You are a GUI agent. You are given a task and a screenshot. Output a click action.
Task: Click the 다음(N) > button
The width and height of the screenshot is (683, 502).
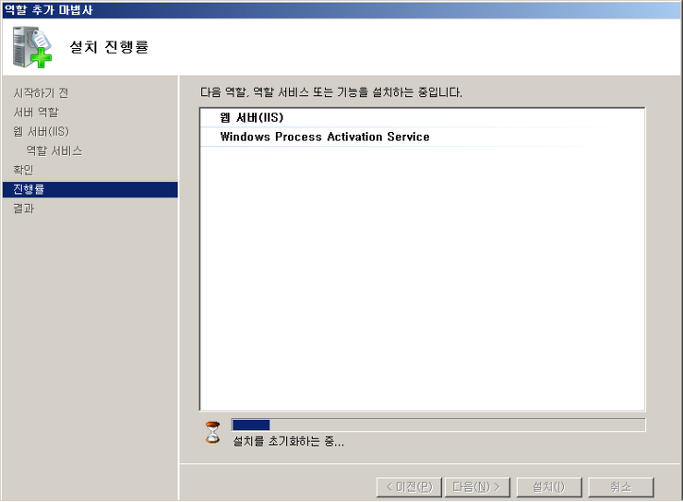point(477,487)
